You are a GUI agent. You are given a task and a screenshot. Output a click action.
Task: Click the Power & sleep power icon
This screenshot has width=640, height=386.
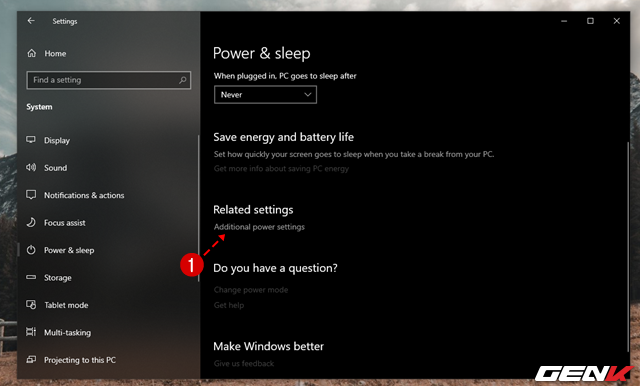click(31, 250)
